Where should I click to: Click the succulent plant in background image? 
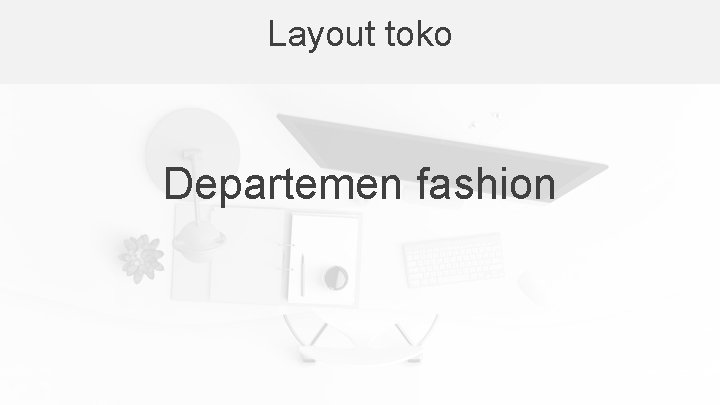[142, 259]
